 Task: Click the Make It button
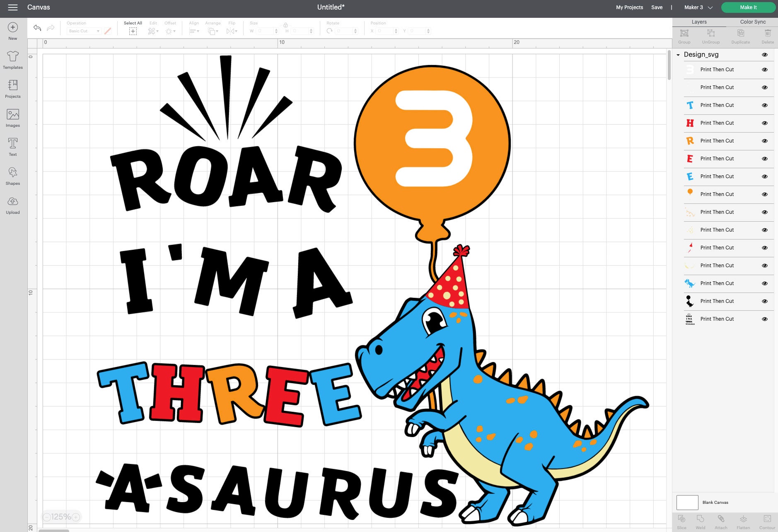(x=748, y=7)
